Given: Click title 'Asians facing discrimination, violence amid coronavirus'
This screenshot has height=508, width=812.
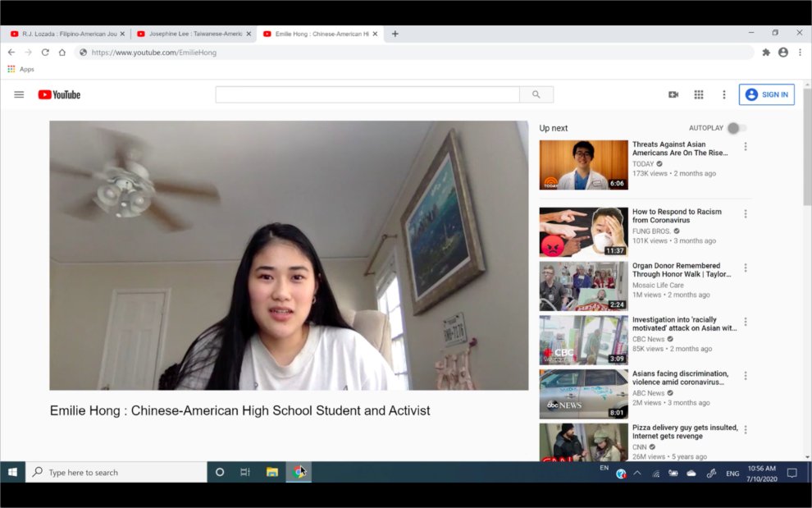Looking at the screenshot, I should point(681,378).
